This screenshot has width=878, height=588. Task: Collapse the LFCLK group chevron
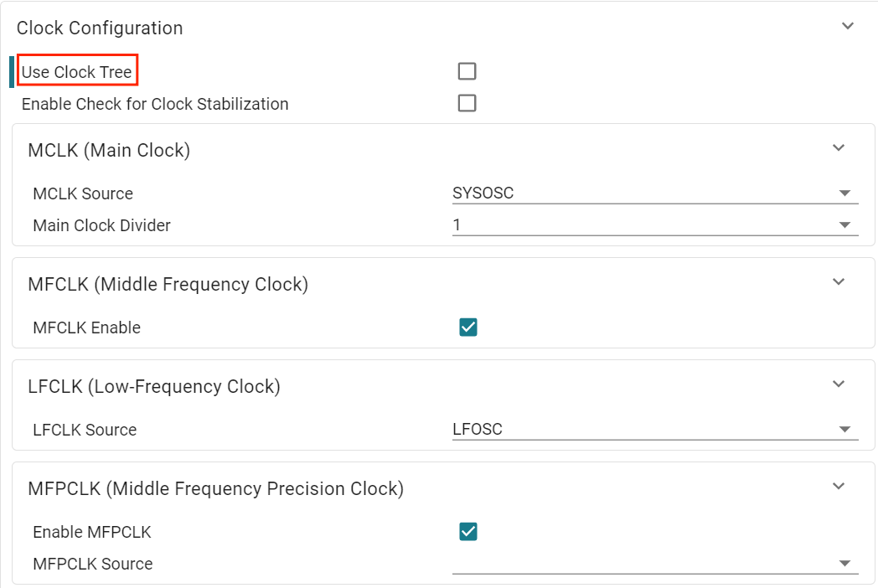click(839, 384)
